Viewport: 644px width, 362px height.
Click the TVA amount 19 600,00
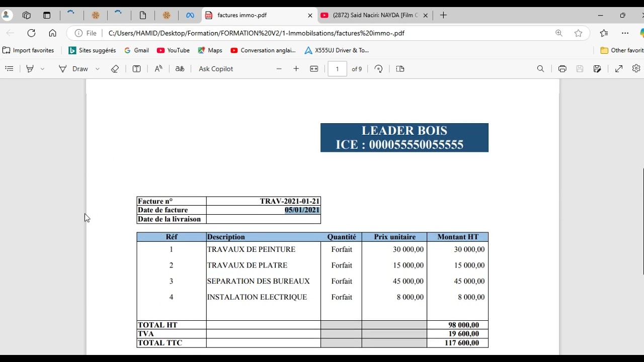[x=464, y=334]
